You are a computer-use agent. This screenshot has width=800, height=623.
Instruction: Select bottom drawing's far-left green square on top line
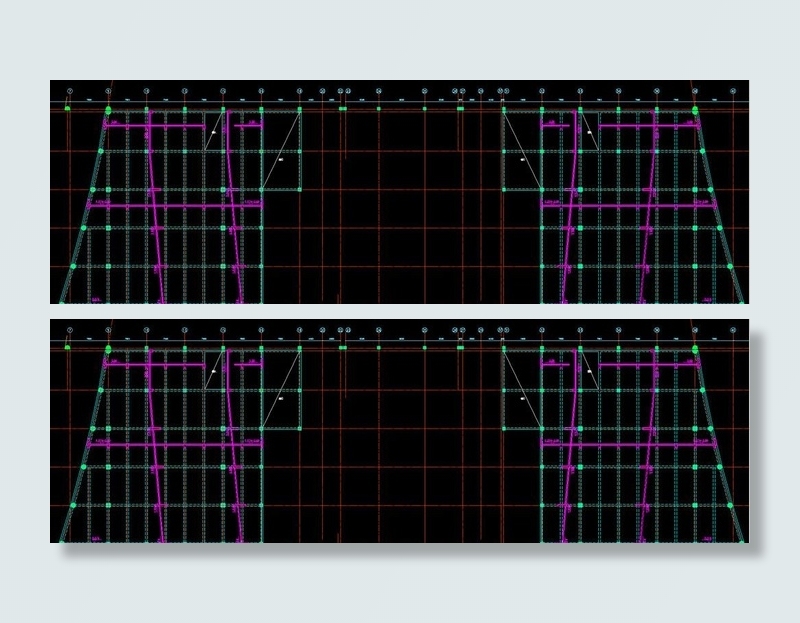67,347
